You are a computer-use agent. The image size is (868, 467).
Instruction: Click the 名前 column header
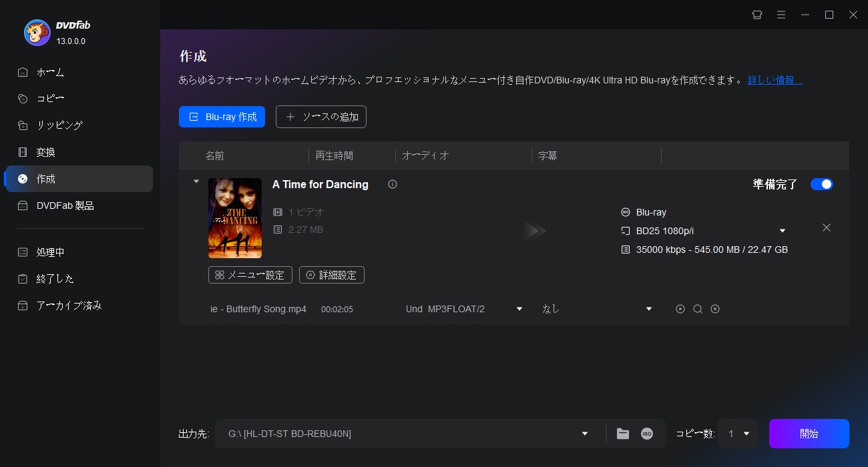pyautogui.click(x=214, y=155)
